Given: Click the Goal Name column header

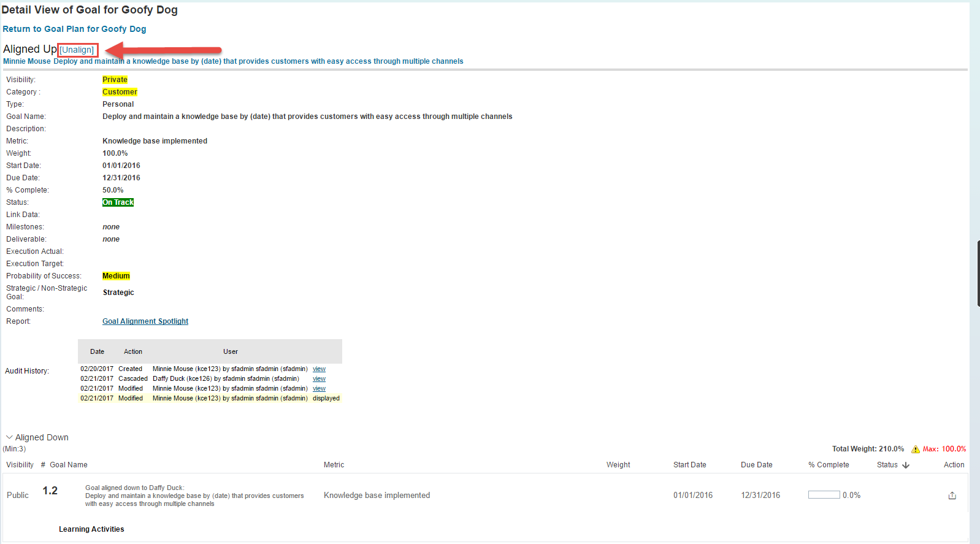Looking at the screenshot, I should (x=69, y=465).
